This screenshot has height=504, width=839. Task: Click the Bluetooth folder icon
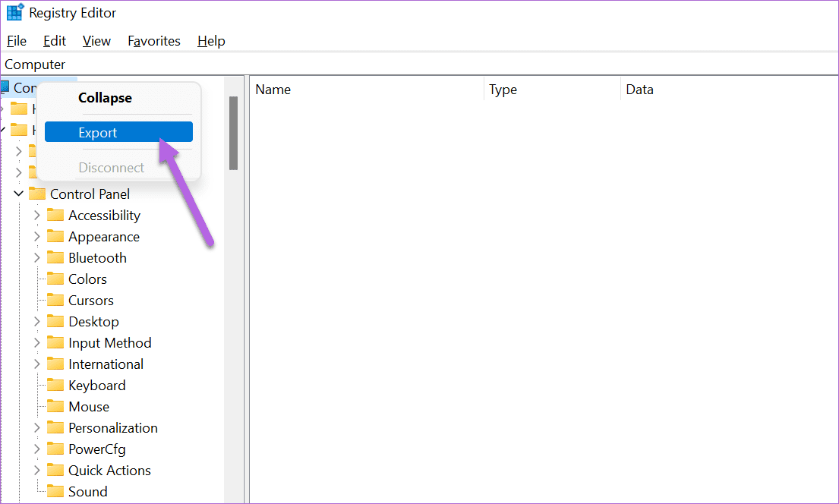point(55,257)
